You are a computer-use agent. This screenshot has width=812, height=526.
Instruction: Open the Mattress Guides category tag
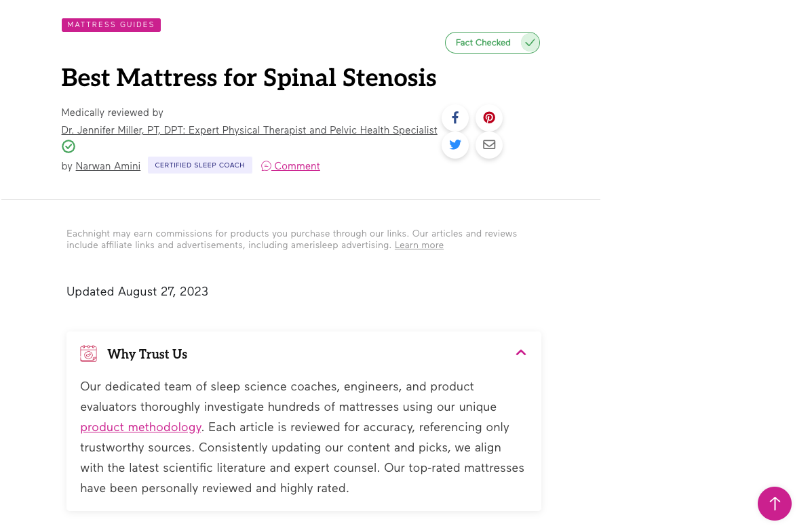pyautogui.click(x=111, y=25)
